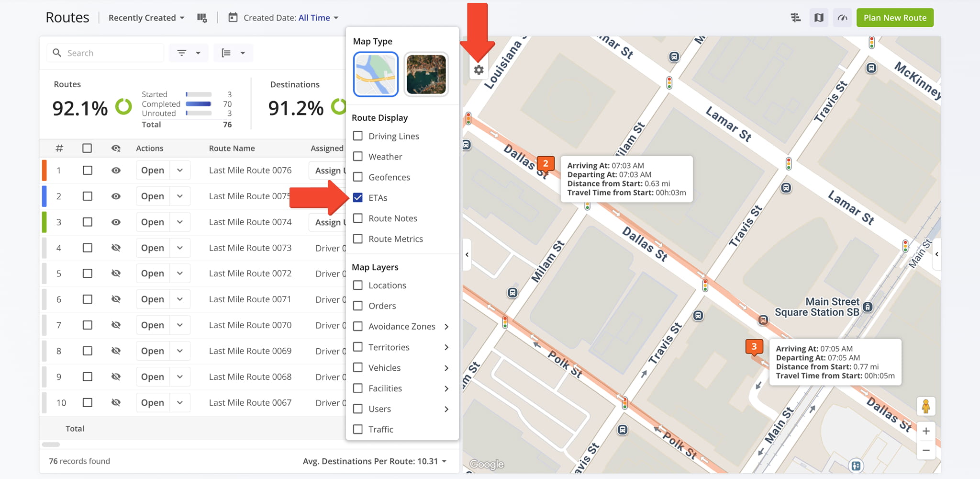Click the speedometer dashboard icon in header
The height and width of the screenshot is (479, 980).
pyautogui.click(x=842, y=18)
